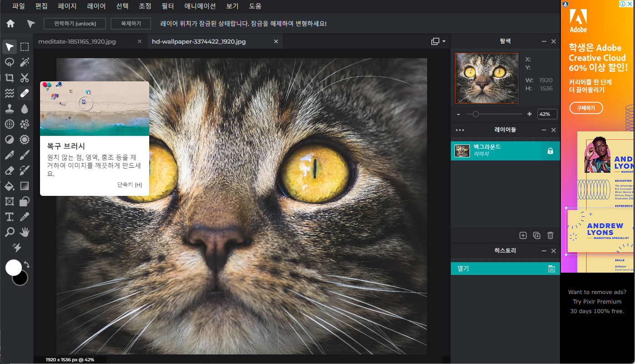Screen dimensions: 635x364
Task: Switch to meditate-1851165_1920.jpg tab
Action: [x=77, y=41]
